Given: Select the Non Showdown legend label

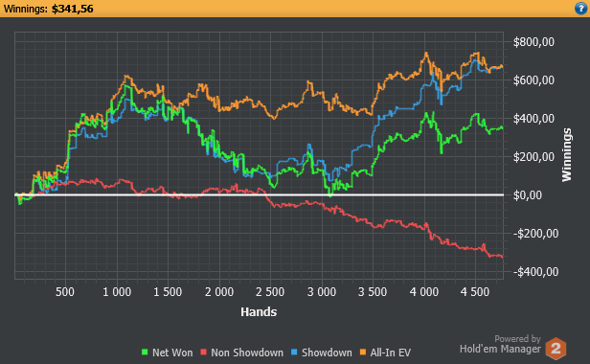Looking at the screenshot, I should 247,353.
